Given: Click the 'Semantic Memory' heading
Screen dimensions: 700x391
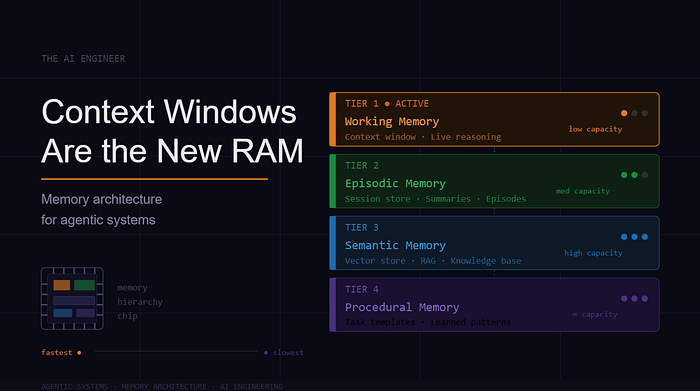Looking at the screenshot, I should (395, 245).
